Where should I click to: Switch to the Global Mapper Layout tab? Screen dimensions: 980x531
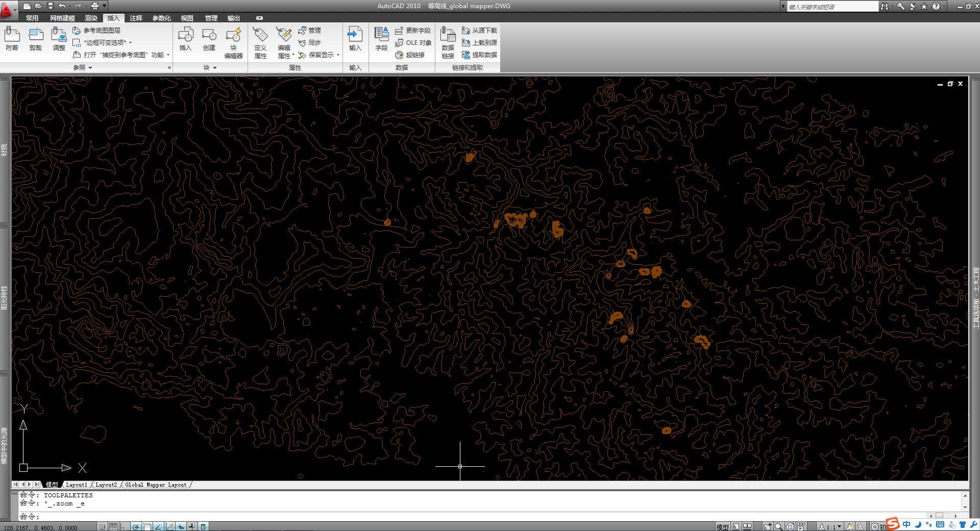point(156,485)
